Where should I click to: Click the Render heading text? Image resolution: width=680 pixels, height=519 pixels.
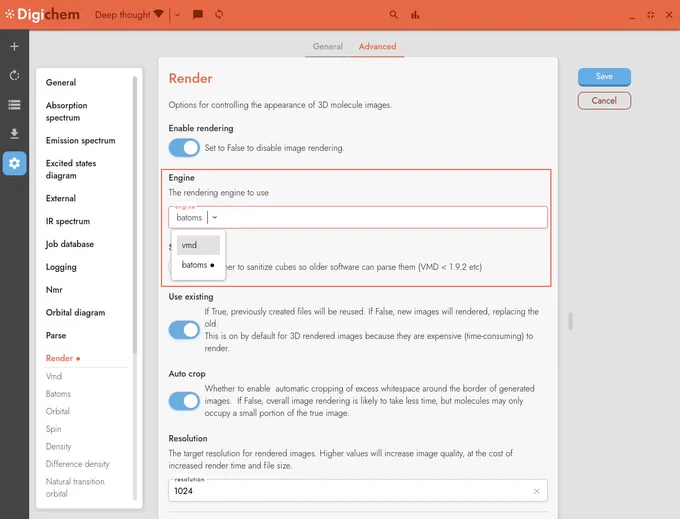pos(190,78)
